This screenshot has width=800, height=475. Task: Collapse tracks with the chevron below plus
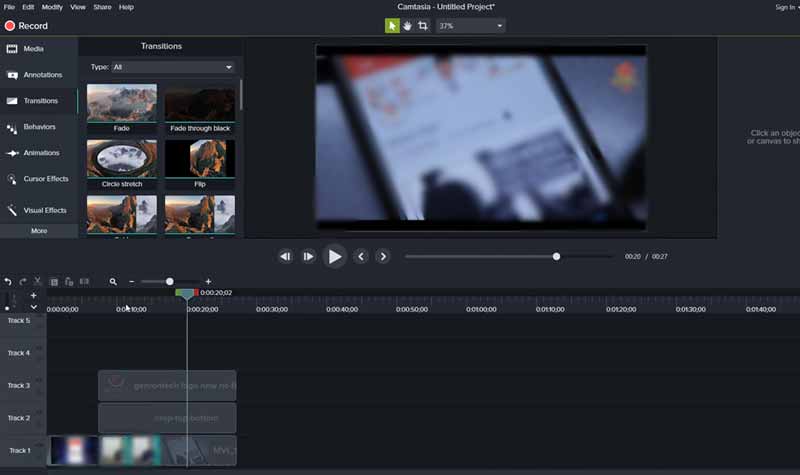(x=33, y=307)
